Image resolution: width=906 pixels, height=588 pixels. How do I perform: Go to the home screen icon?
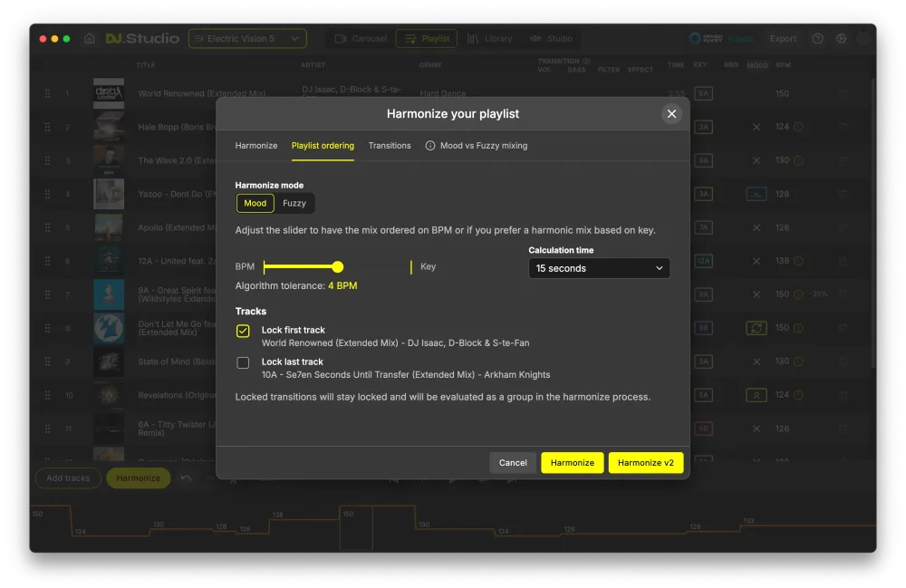point(89,39)
